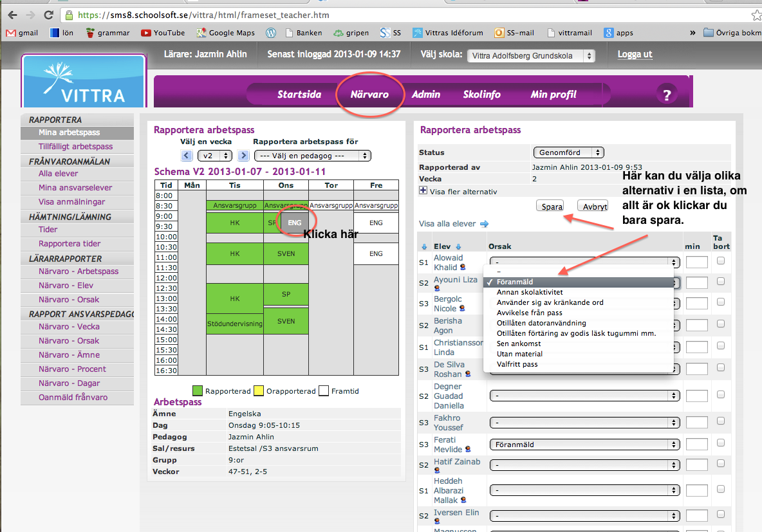Click arrow icon next to Visa alla elever
The height and width of the screenshot is (532, 762).
click(485, 224)
